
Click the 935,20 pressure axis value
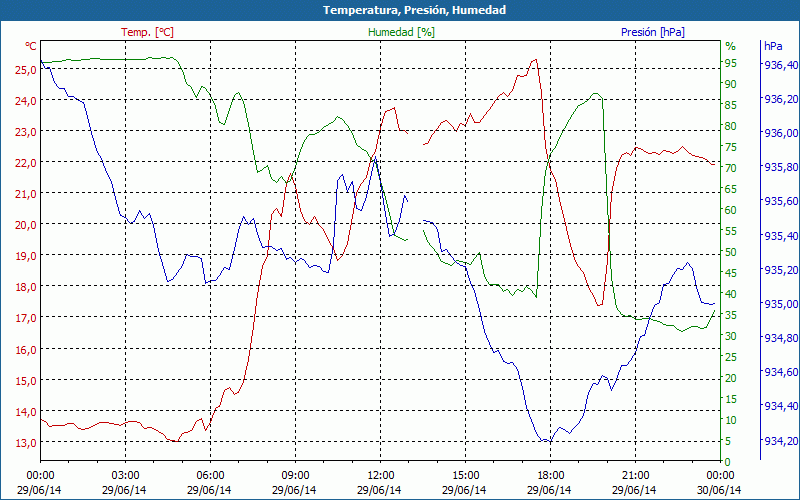pyautogui.click(x=781, y=270)
